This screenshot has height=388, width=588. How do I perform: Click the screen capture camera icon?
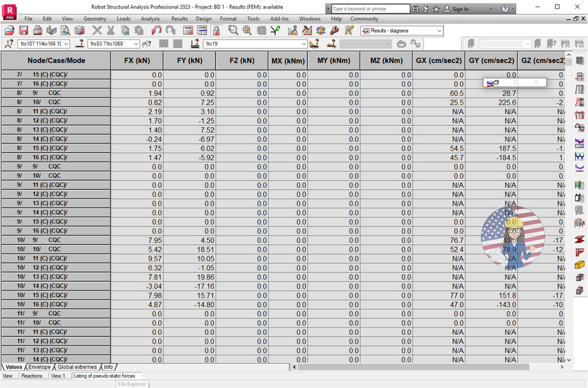click(x=79, y=30)
